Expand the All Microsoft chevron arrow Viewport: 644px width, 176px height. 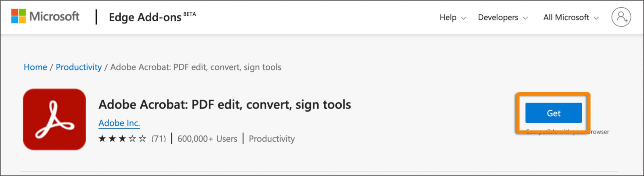[x=596, y=18]
